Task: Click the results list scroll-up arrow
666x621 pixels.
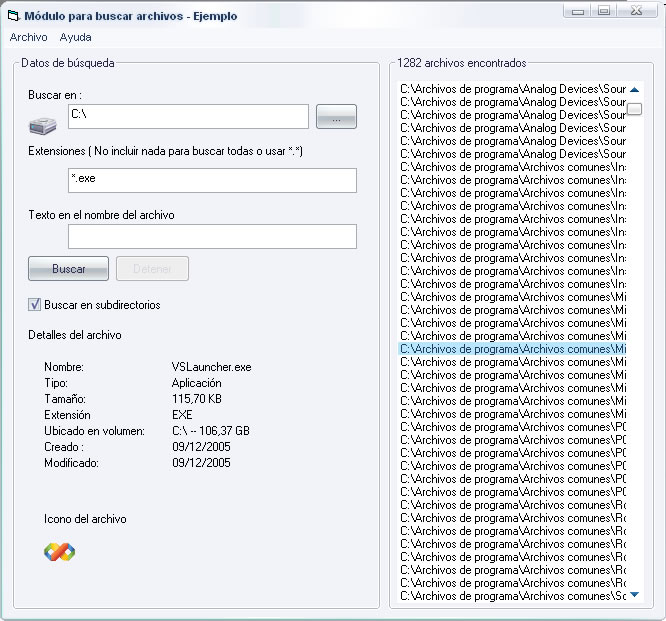Action: [634, 90]
